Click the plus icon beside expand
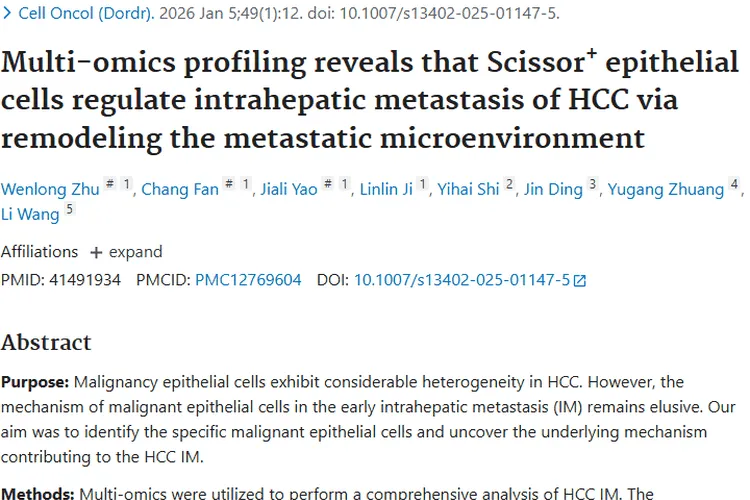The width and height of the screenshot is (750, 500). (96, 252)
